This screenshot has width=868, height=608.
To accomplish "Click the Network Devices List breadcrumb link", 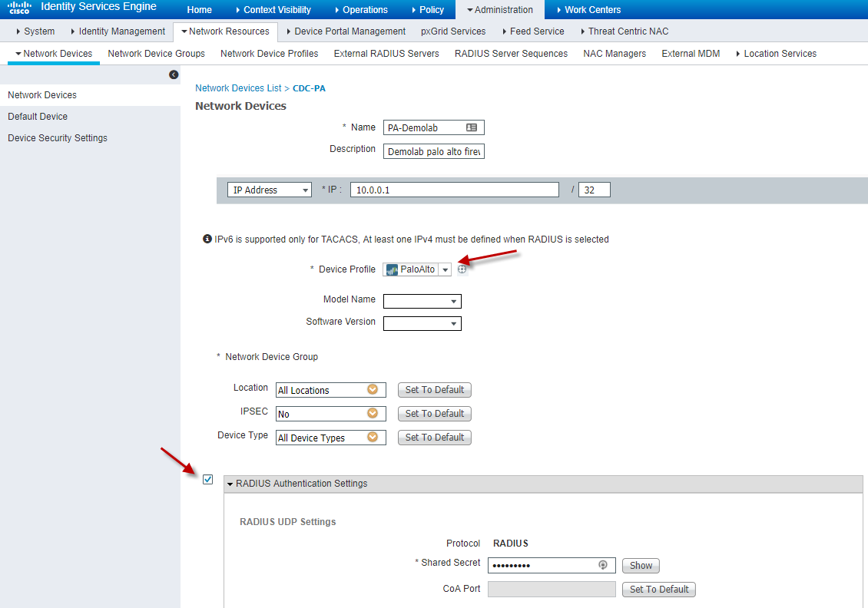I will click(238, 88).
